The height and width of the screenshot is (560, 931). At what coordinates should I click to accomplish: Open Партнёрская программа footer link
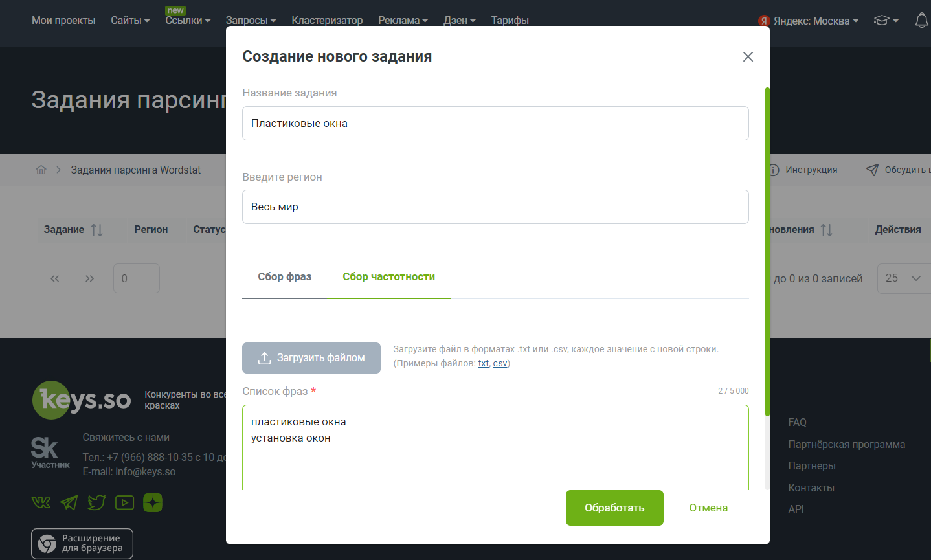846,445
